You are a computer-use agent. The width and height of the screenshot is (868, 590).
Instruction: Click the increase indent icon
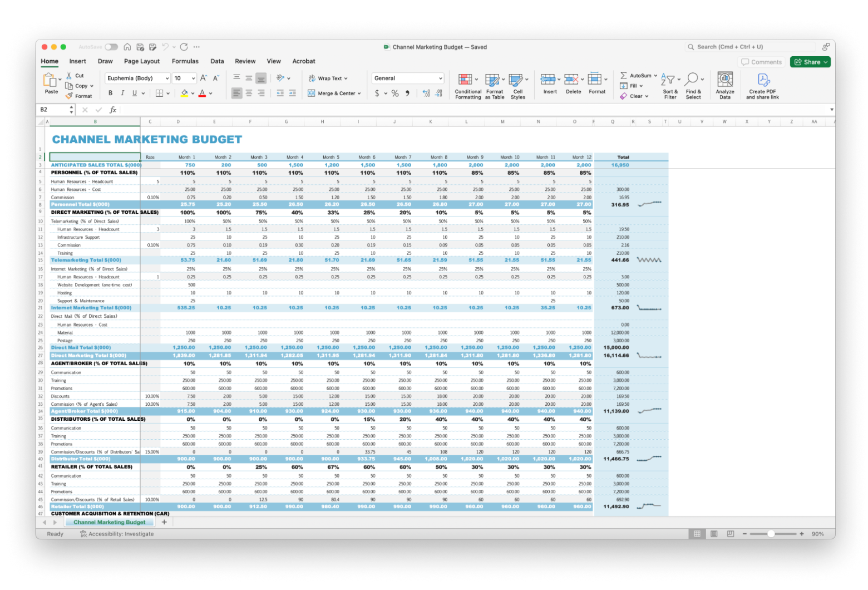coord(292,94)
